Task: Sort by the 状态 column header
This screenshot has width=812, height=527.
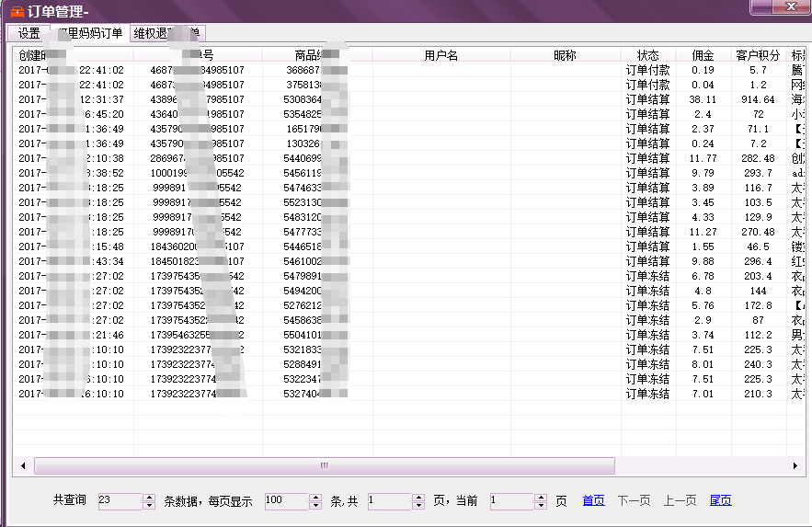Action: (x=647, y=55)
